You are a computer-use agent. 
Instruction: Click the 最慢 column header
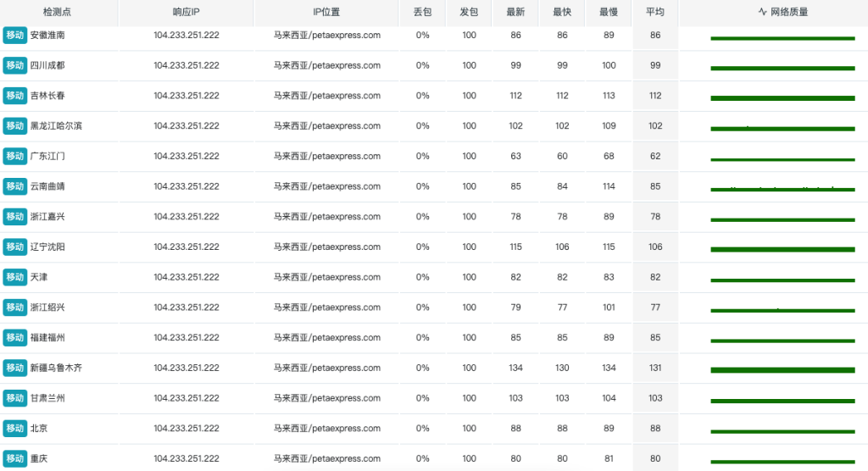609,13
